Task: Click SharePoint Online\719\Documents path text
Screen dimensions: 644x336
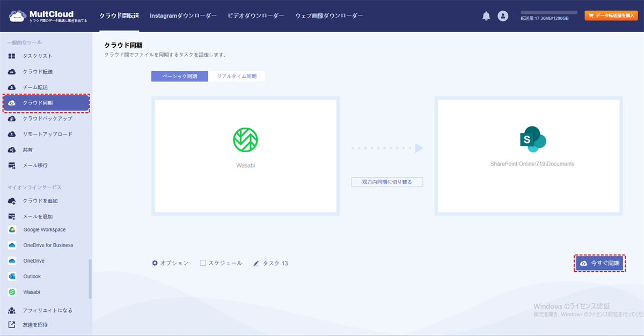Action: (x=532, y=164)
